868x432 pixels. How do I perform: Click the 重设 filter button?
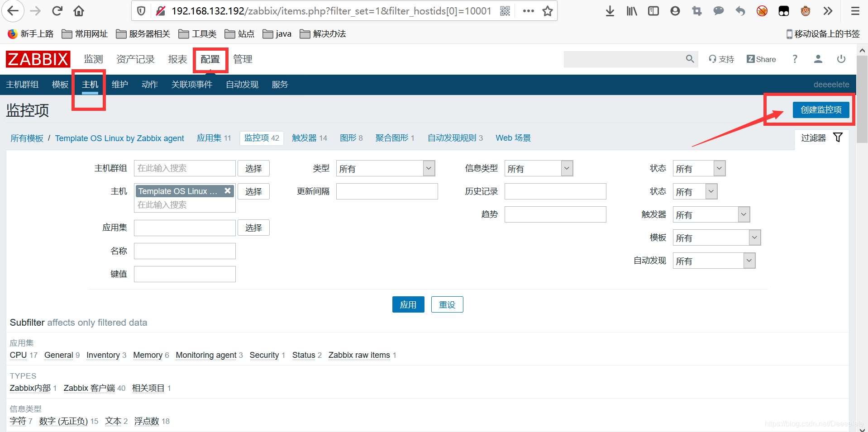[447, 304]
